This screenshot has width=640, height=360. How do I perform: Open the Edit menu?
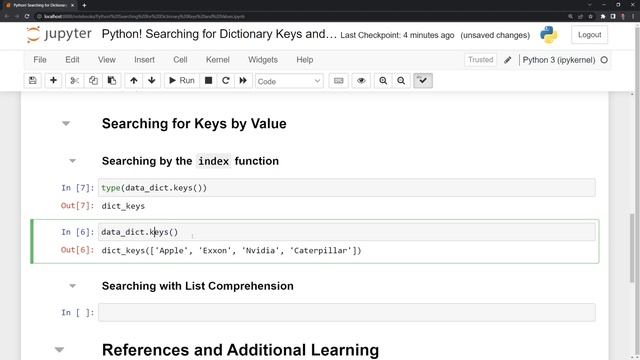pos(72,60)
